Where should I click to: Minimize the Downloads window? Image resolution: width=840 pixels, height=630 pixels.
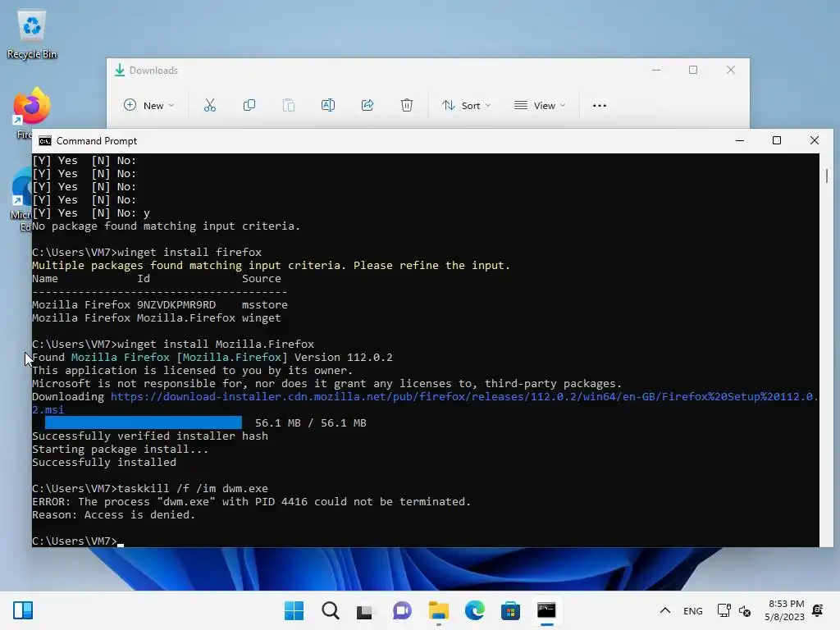tap(656, 71)
